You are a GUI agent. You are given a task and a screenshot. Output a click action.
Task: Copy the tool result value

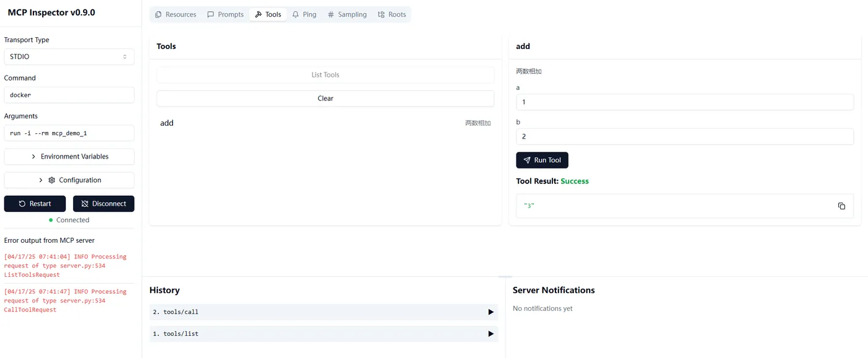click(841, 206)
